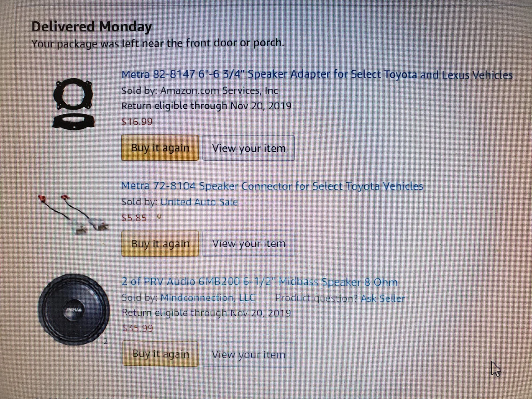Open the PRV Audio 6MB200 Midbass Speaker link

(259, 282)
